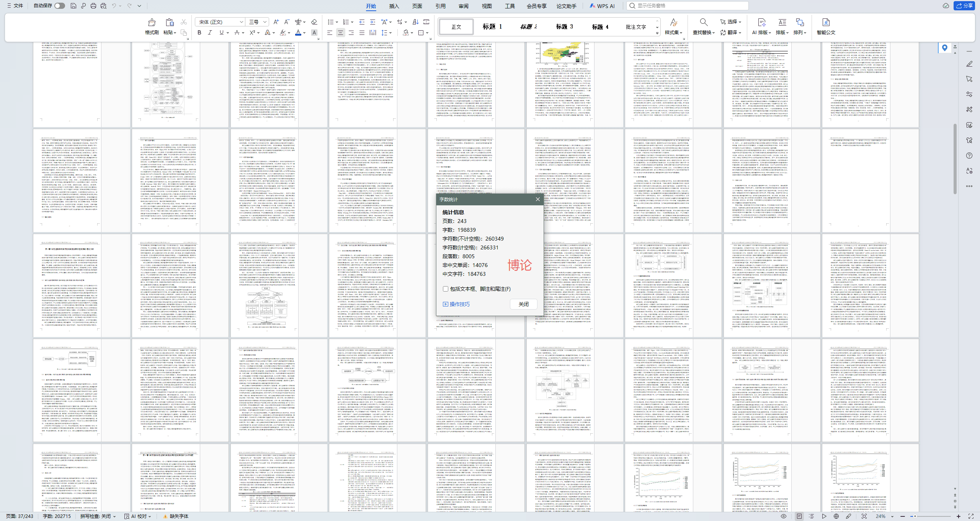Click the Increase Indent icon

click(372, 22)
